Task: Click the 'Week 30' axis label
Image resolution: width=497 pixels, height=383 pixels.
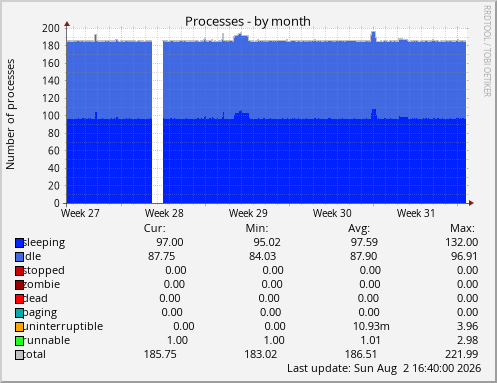Action: 332,213
